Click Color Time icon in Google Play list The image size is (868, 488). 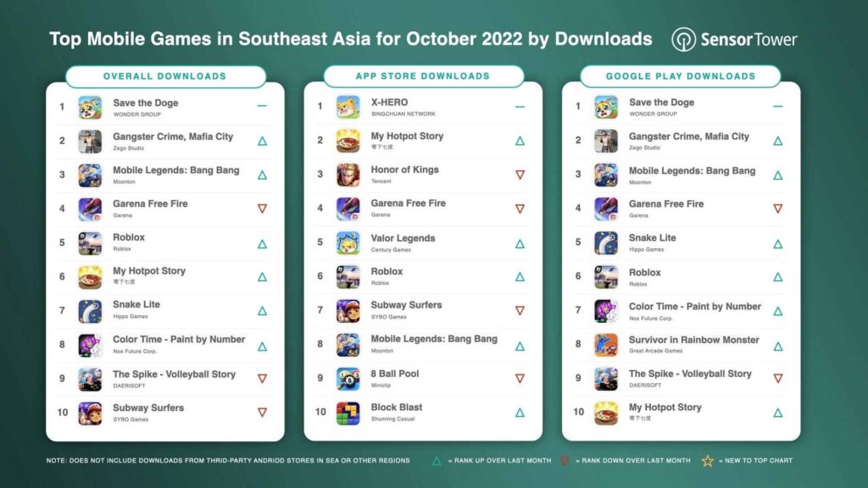point(605,310)
